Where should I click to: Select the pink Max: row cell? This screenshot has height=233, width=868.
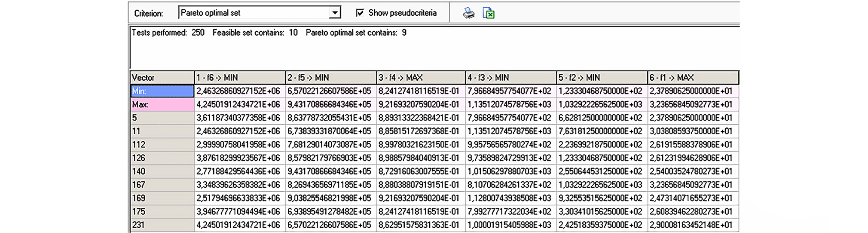click(162, 104)
